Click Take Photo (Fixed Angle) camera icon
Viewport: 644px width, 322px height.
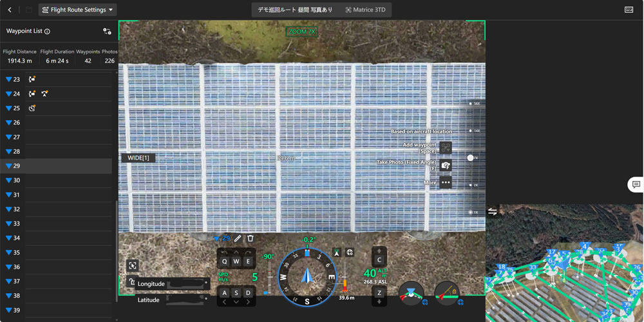point(446,165)
